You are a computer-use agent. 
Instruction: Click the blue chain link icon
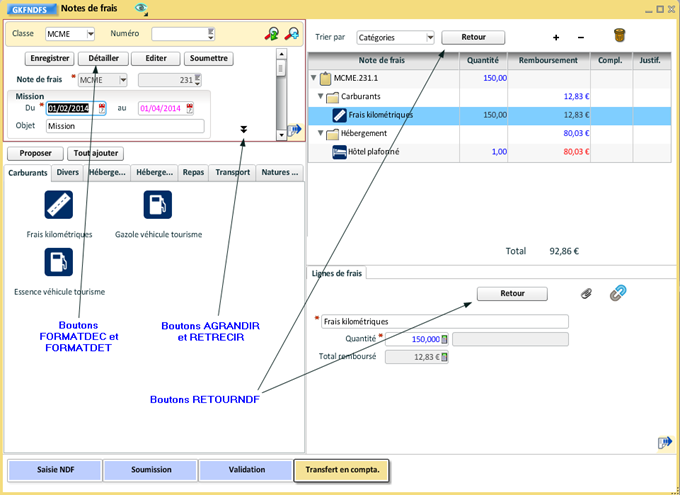617,294
